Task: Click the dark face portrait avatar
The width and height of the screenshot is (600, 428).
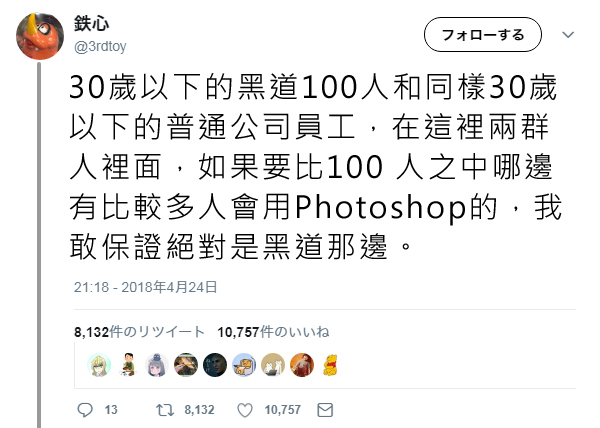Action: tap(215, 365)
